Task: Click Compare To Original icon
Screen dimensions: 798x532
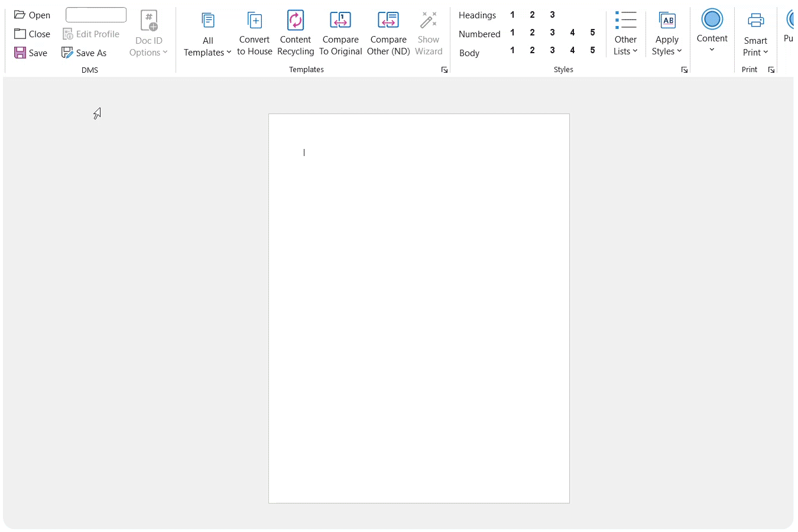Action: (340, 21)
